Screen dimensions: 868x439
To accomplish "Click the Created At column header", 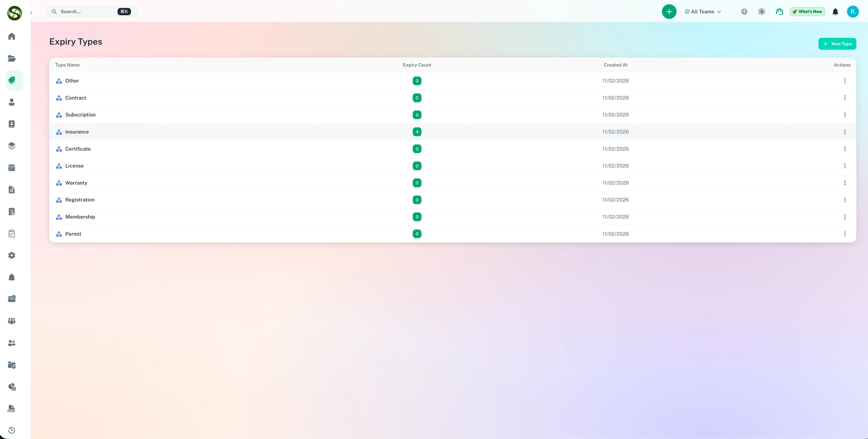I will point(615,65).
